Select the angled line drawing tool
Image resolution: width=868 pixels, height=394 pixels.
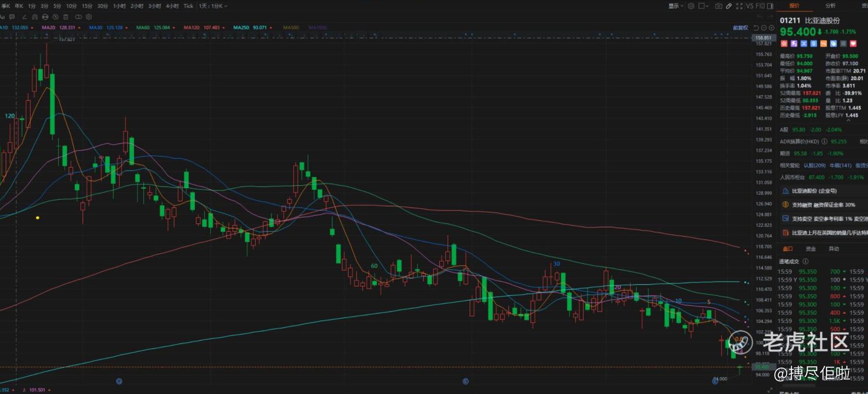[24, 17]
